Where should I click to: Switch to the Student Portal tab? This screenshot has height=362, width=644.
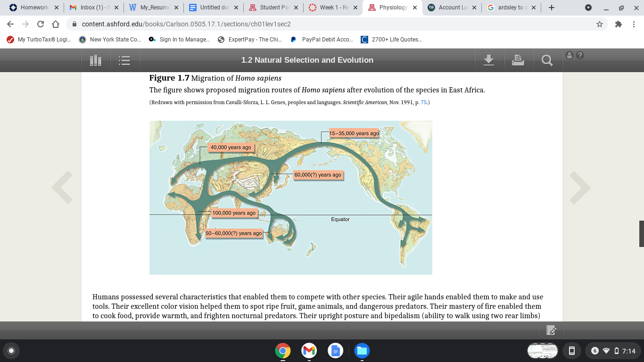coord(273,8)
